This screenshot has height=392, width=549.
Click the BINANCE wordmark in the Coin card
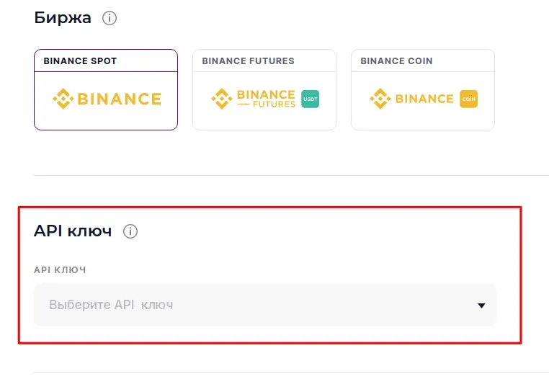pos(424,99)
